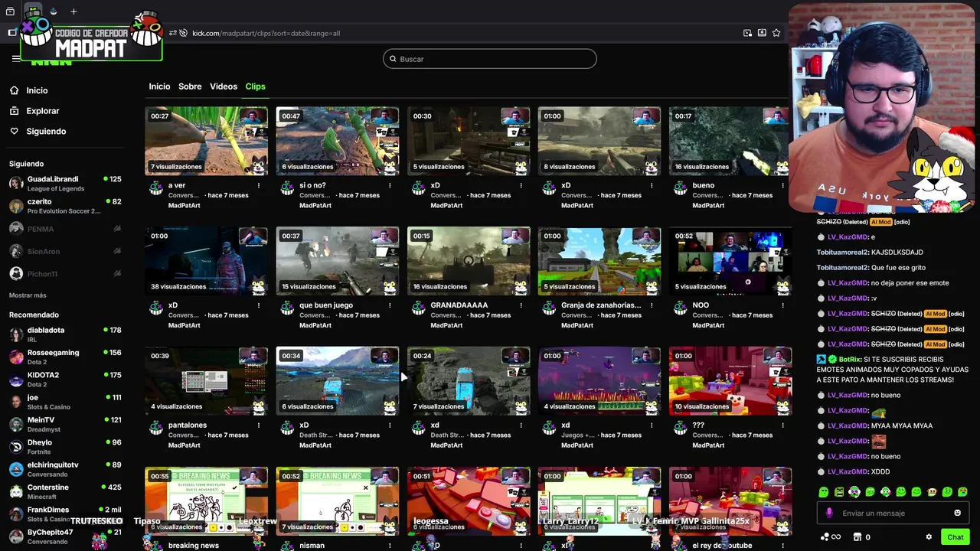
Task: Open options menu for 'si o no?' clip
Action: [390, 185]
